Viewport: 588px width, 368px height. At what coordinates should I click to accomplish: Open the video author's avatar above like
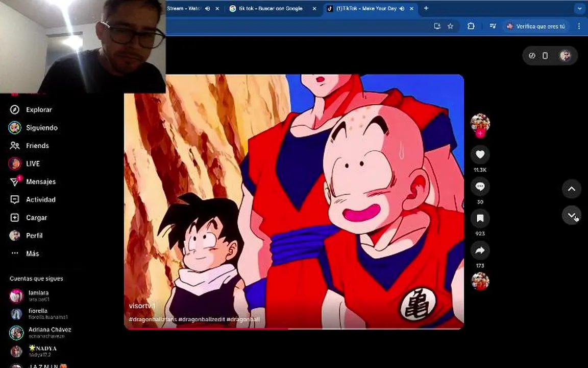(x=480, y=123)
